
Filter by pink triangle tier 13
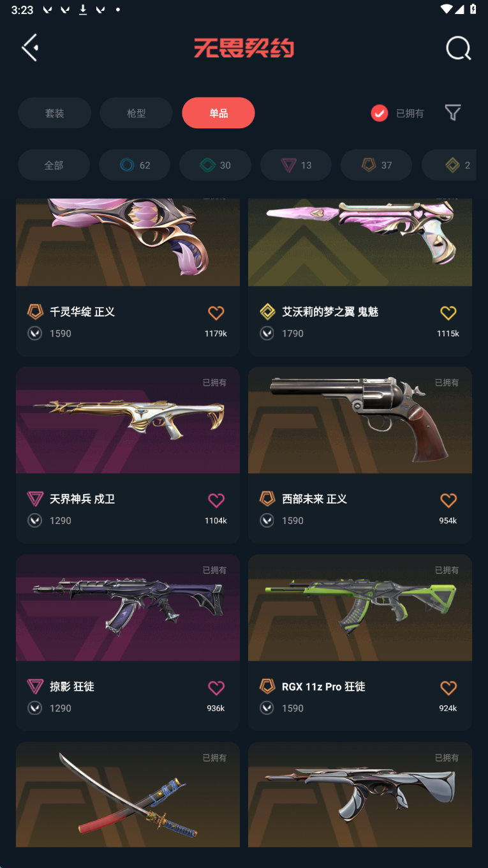click(296, 165)
